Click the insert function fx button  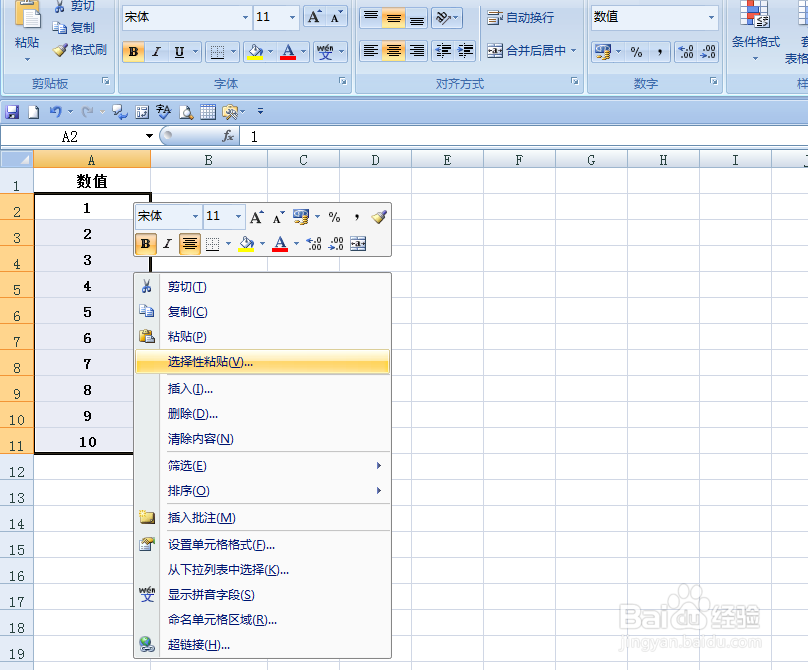tap(228, 136)
